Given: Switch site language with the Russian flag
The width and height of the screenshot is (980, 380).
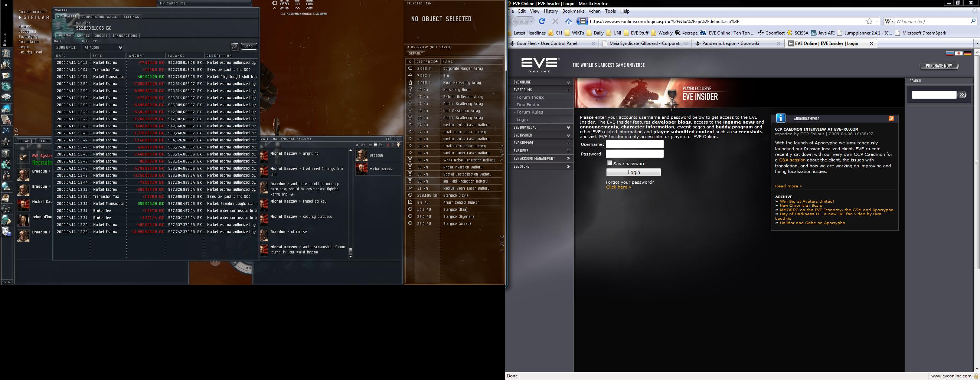Looking at the screenshot, I should (x=950, y=53).
